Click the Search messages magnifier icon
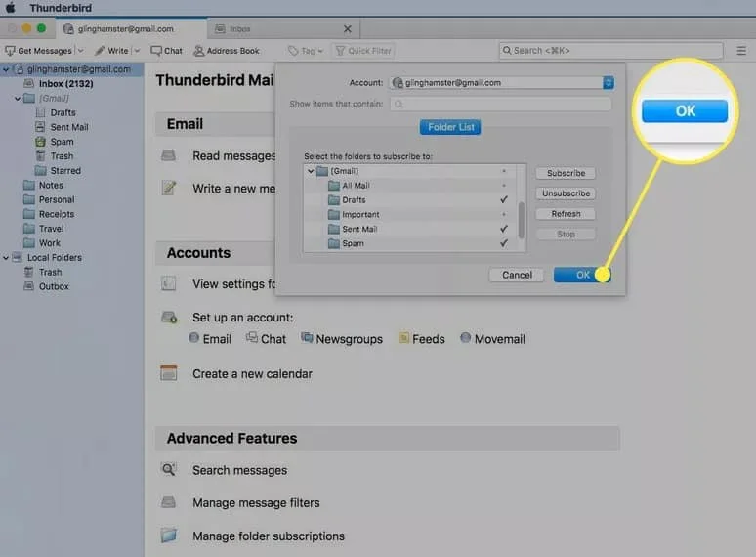The height and width of the screenshot is (557, 756). coord(168,469)
